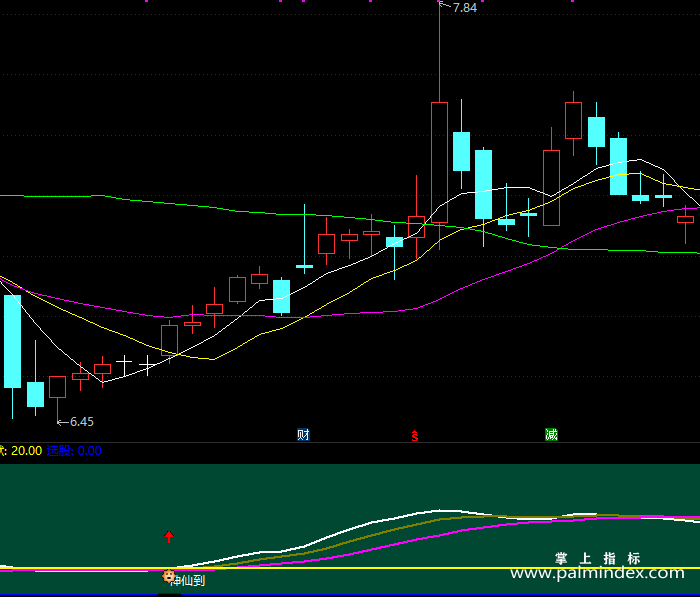Click the 神仙到 signal label text
Screen dimensions: 700x597
pyautogui.click(x=188, y=580)
